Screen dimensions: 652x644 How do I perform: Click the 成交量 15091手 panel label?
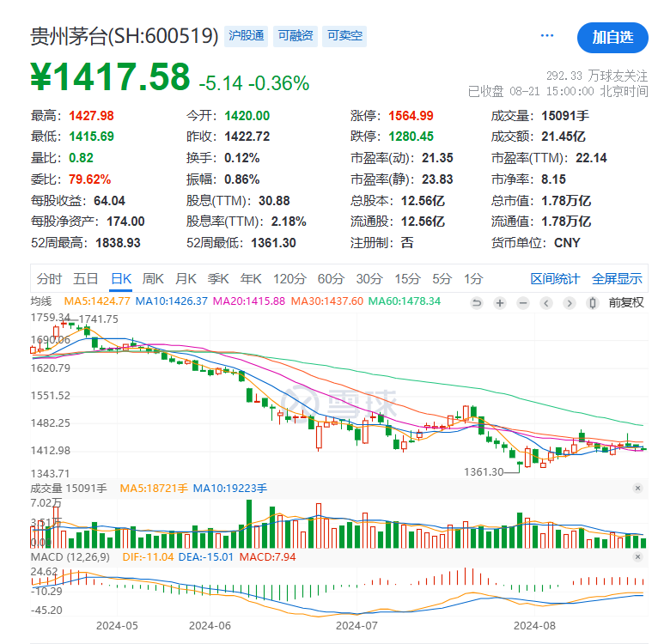(69, 488)
